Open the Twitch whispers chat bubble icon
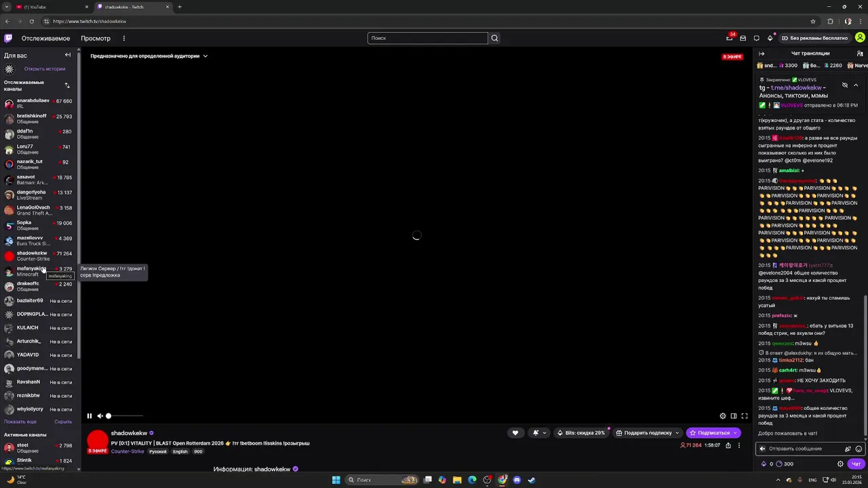The image size is (868, 488). click(756, 38)
